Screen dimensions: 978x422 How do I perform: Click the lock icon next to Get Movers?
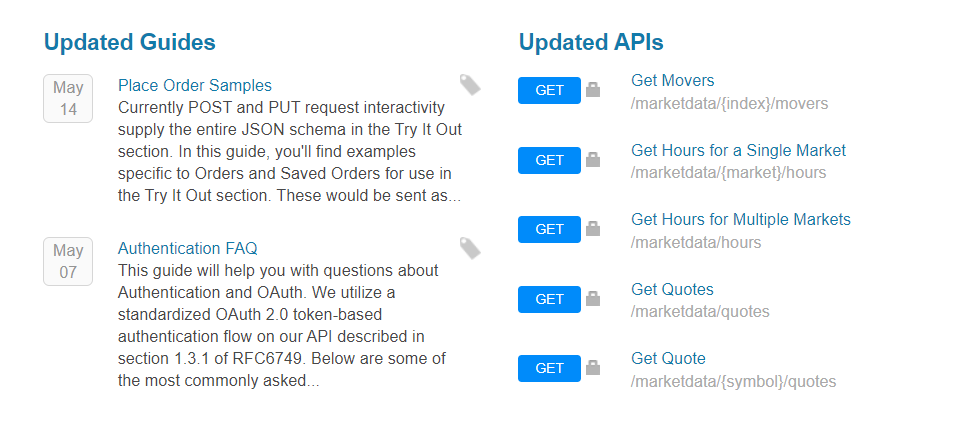click(593, 90)
